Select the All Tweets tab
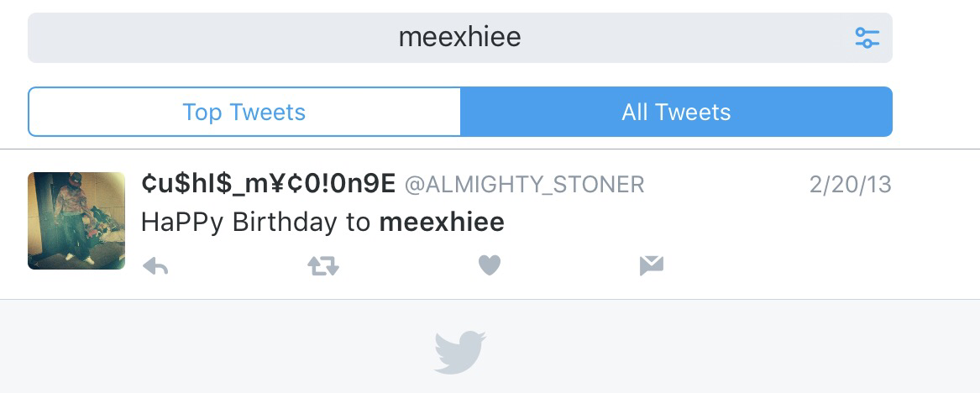This screenshot has height=393, width=980. (x=676, y=112)
